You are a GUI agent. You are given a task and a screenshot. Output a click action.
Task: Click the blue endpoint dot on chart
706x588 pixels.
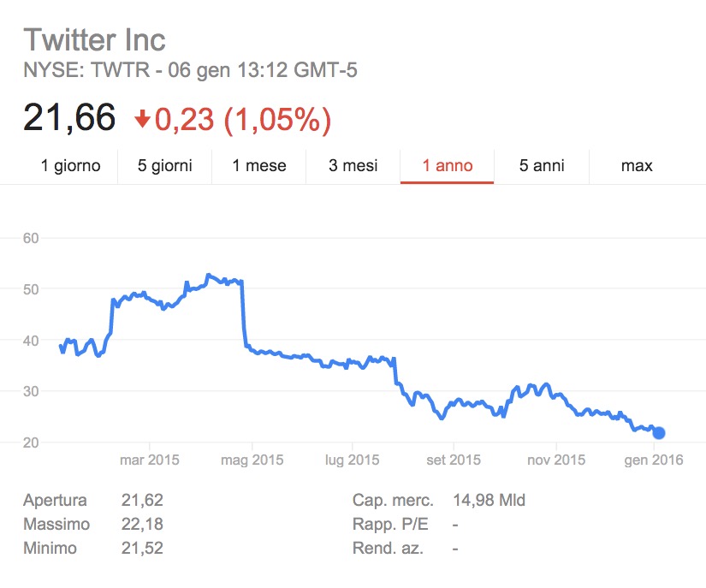pos(658,433)
